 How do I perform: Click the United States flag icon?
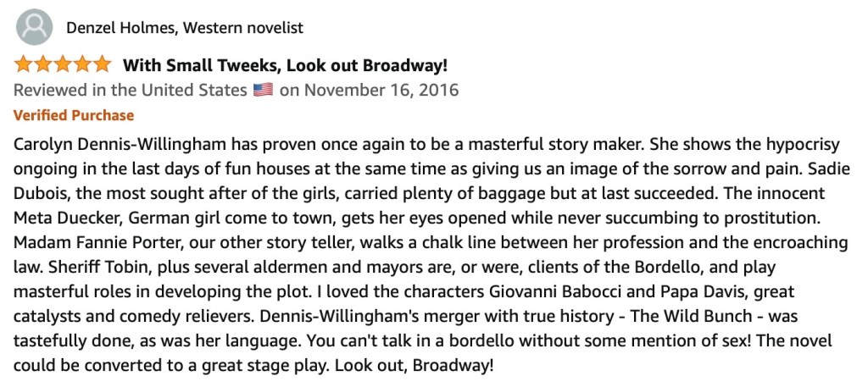click(263, 90)
